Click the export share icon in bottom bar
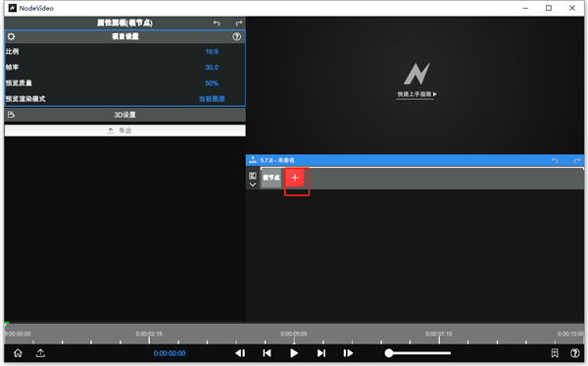588x366 pixels. [40, 353]
